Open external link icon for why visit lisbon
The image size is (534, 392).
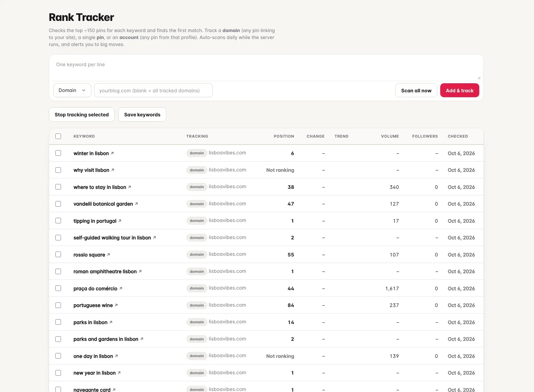tap(113, 170)
